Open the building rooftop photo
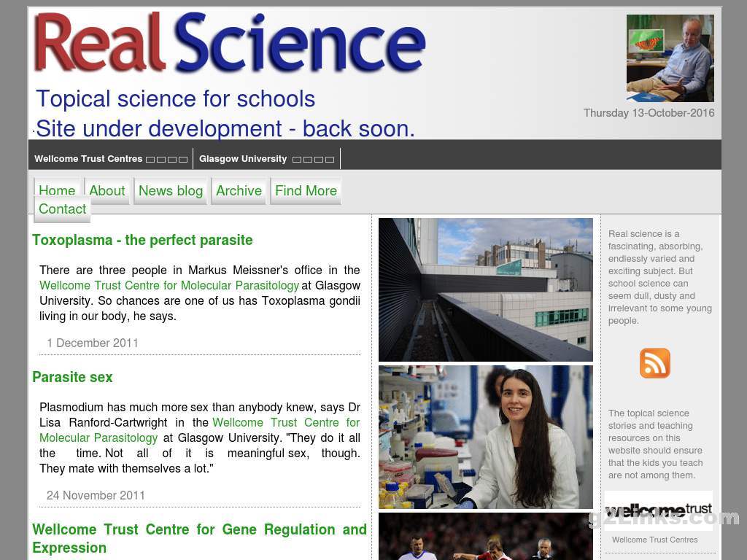The height and width of the screenshot is (560, 747). coord(485,289)
